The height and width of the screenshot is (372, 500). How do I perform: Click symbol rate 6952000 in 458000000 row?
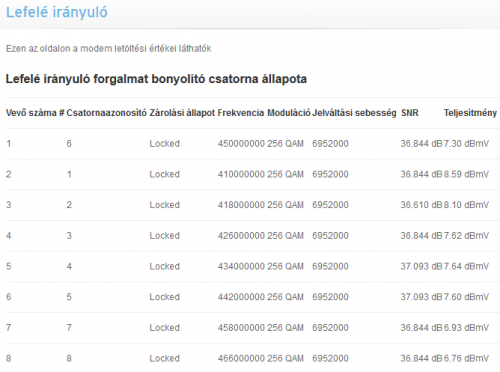pos(330,328)
